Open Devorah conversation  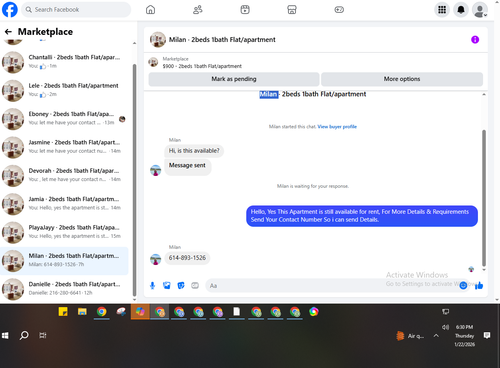64,175
